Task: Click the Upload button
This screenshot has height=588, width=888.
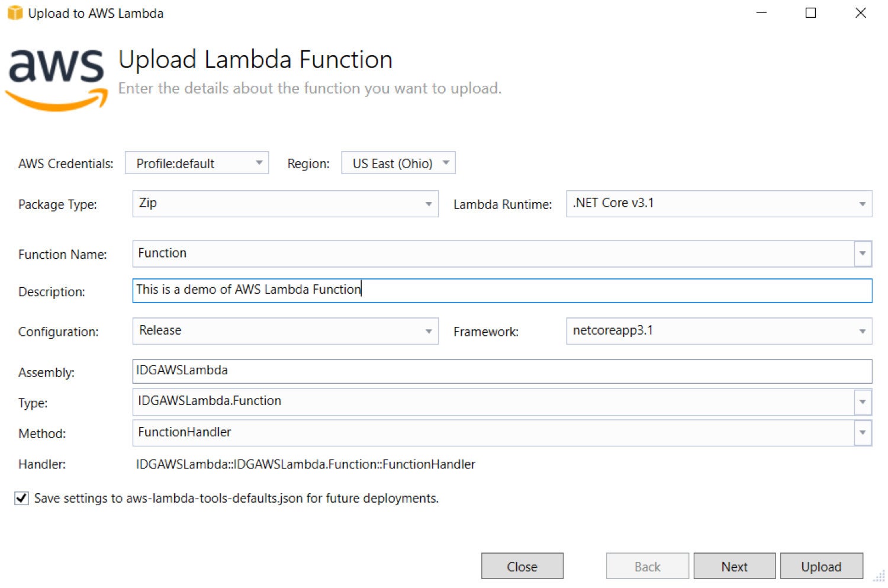Action: click(822, 567)
